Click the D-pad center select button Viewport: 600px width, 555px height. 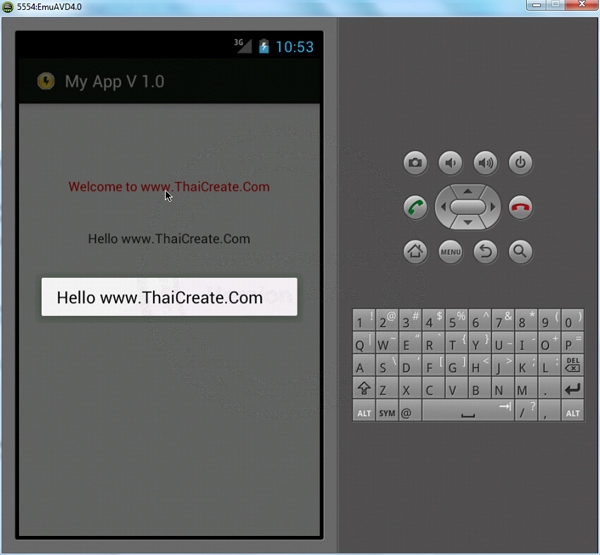click(x=468, y=207)
